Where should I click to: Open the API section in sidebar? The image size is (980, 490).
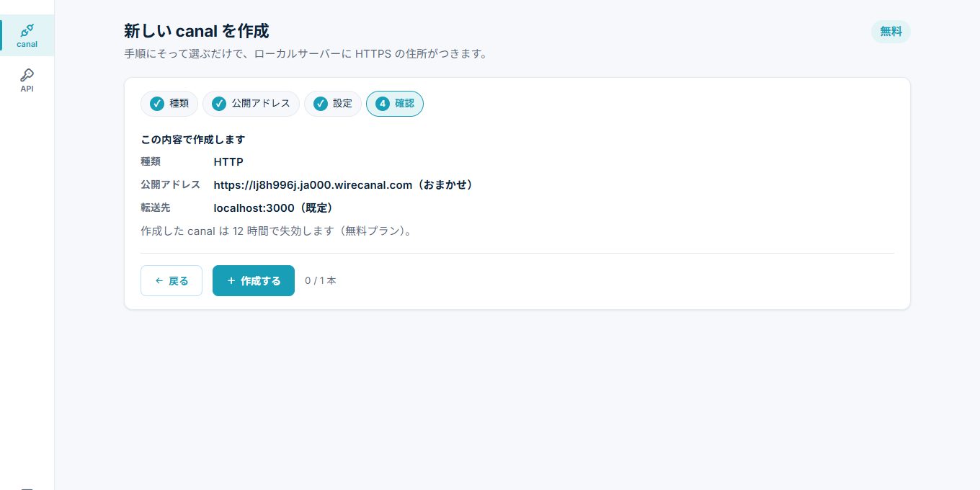(27, 80)
